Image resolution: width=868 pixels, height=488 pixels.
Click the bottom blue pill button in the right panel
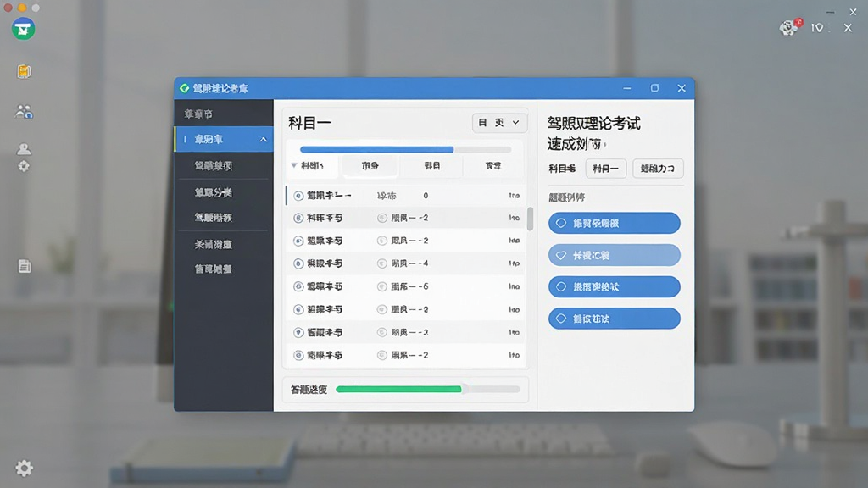[615, 319]
